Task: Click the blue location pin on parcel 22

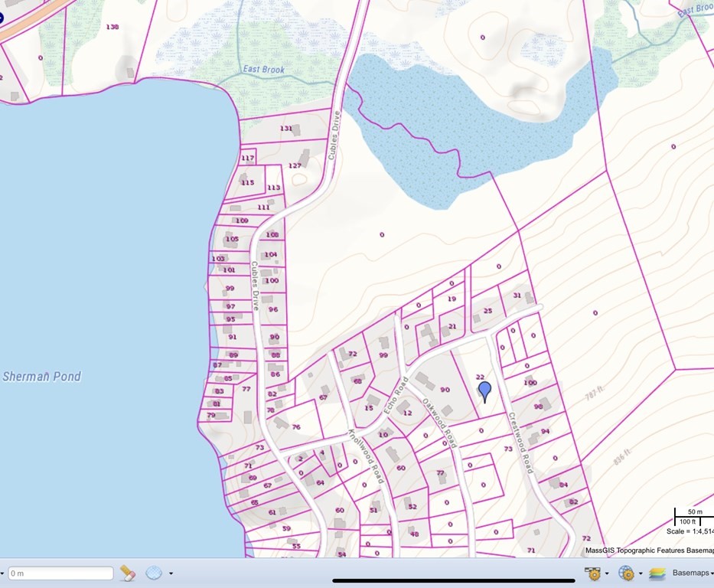Action: (x=484, y=391)
